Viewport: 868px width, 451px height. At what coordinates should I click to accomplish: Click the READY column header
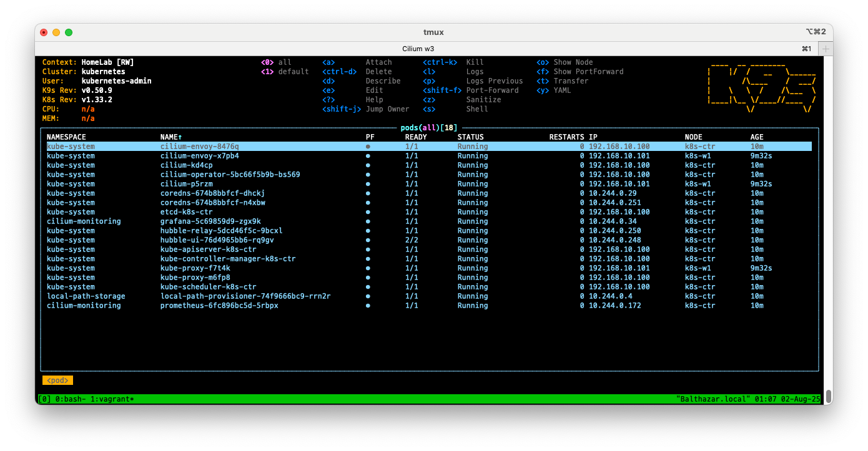tap(416, 137)
